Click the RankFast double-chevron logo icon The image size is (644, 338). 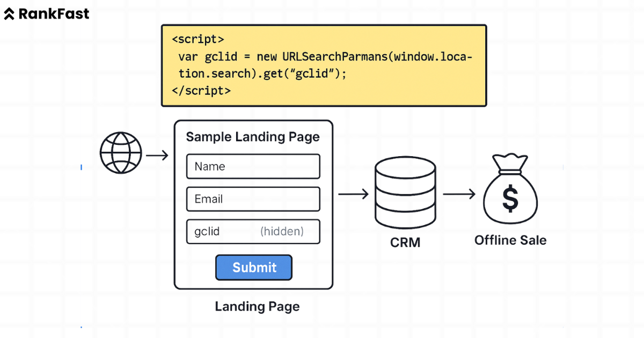click(x=9, y=13)
